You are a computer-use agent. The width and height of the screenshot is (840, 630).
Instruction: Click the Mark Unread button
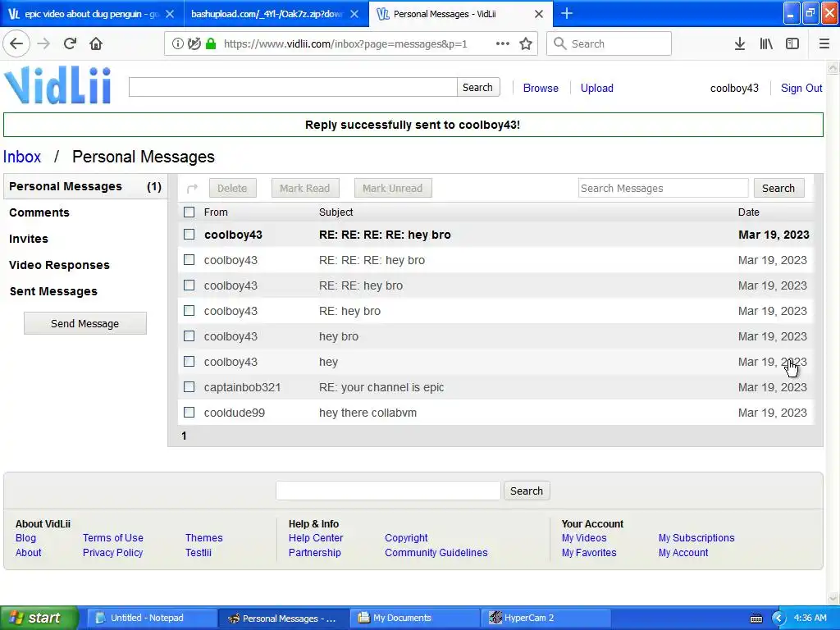pyautogui.click(x=393, y=188)
